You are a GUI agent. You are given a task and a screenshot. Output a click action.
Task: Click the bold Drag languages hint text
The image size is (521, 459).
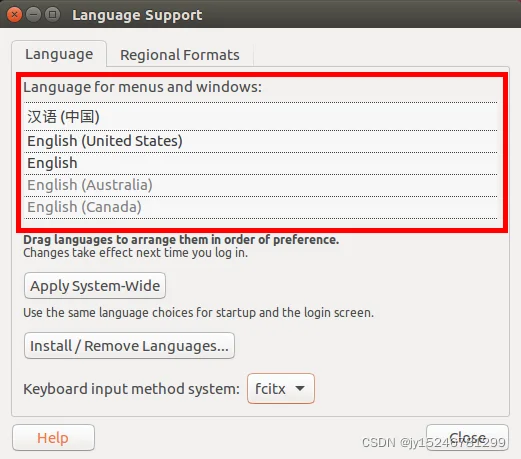[x=181, y=240]
